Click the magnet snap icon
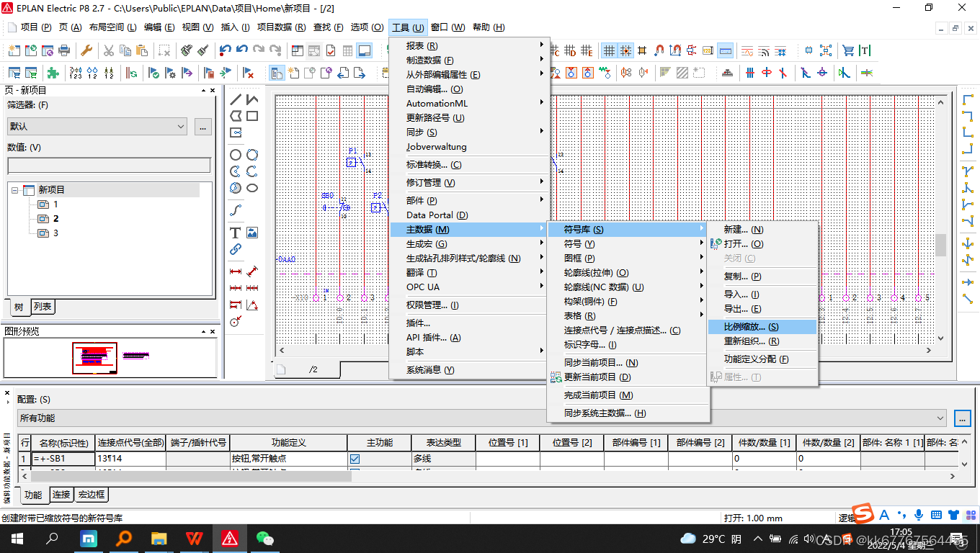This screenshot has height=553, width=980. [659, 50]
